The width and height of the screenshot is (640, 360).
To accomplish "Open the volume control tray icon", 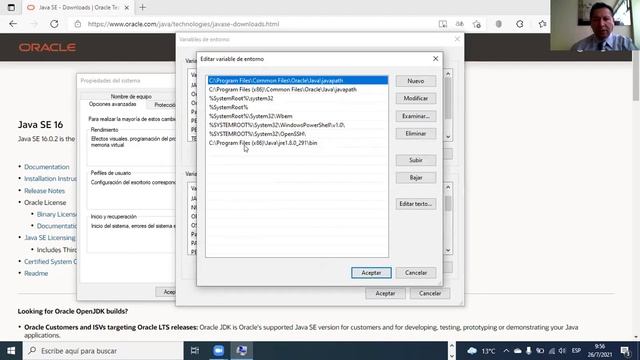I will [x=562, y=351].
